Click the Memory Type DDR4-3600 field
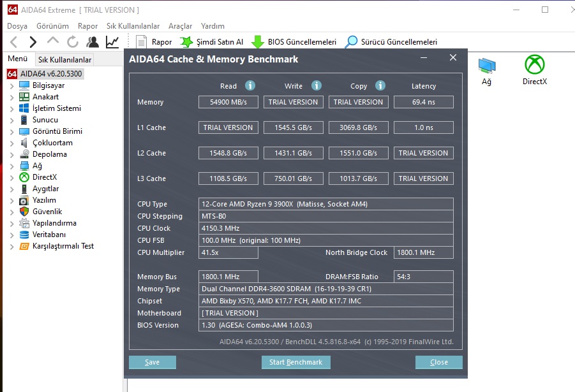 (325, 289)
